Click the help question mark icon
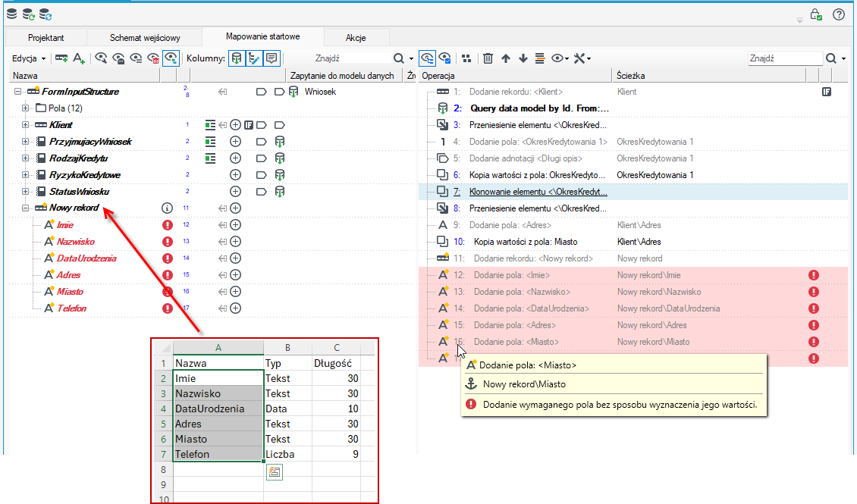 pos(839,14)
